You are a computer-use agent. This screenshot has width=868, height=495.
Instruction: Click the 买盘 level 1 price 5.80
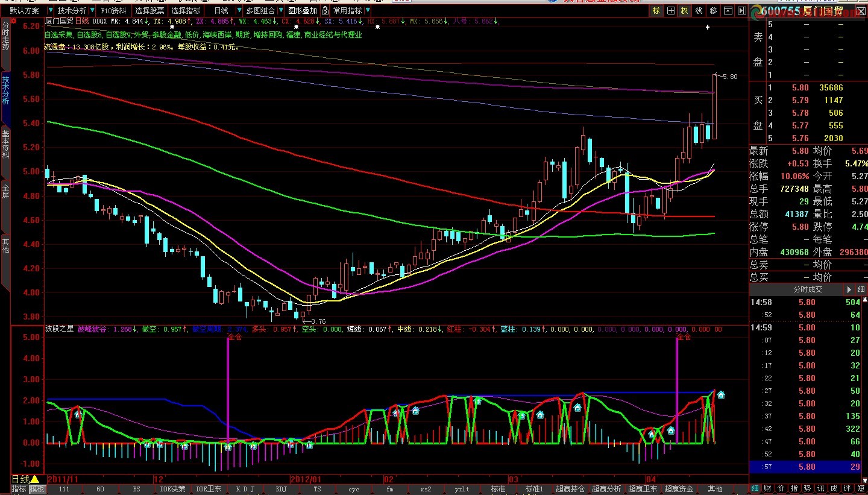point(800,87)
